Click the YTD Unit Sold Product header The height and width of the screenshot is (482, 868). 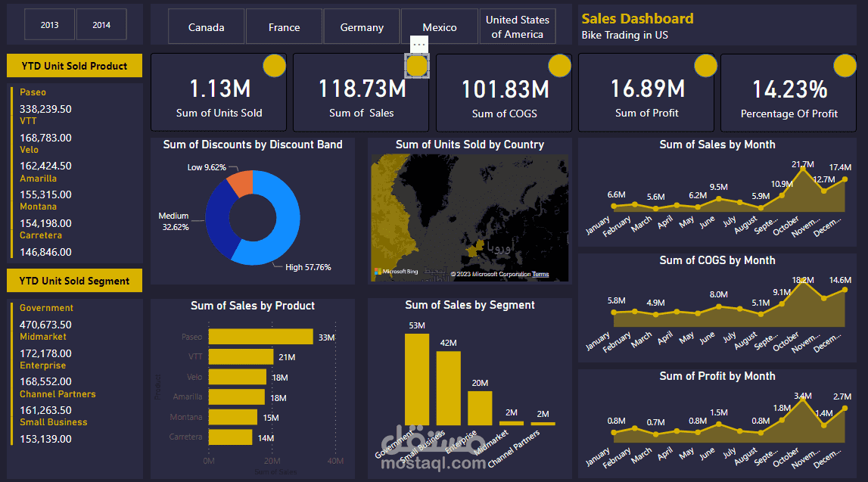(x=73, y=65)
